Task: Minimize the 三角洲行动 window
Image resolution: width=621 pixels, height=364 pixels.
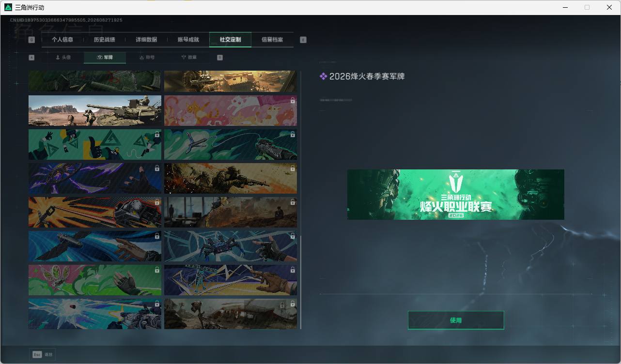Action: (x=565, y=7)
